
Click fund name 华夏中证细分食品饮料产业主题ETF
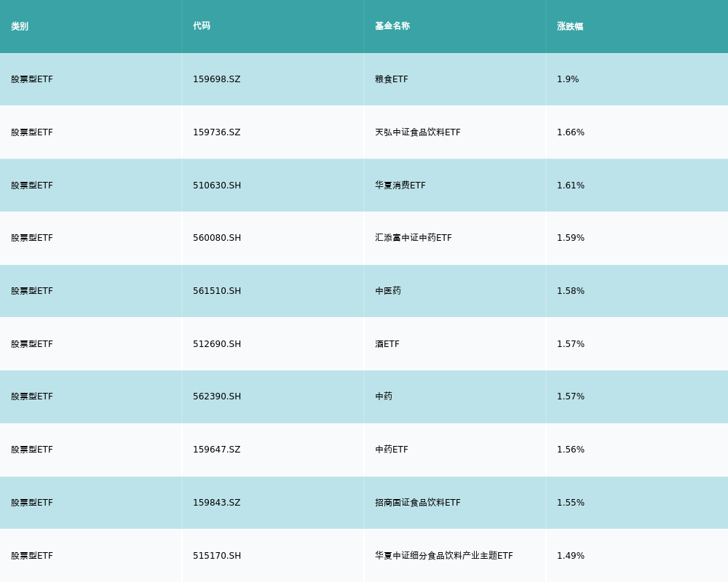444,556
